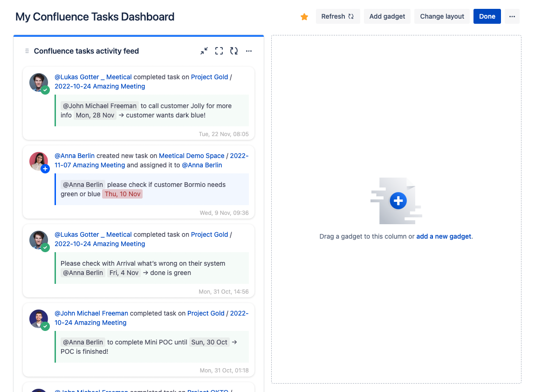Image resolution: width=535 pixels, height=392 pixels.
Task: Click @Anna Berlin mention in Bormio task
Action: (83, 185)
